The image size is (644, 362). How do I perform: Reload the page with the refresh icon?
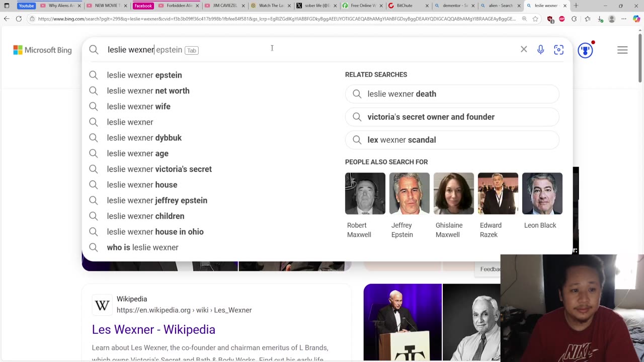point(19,19)
